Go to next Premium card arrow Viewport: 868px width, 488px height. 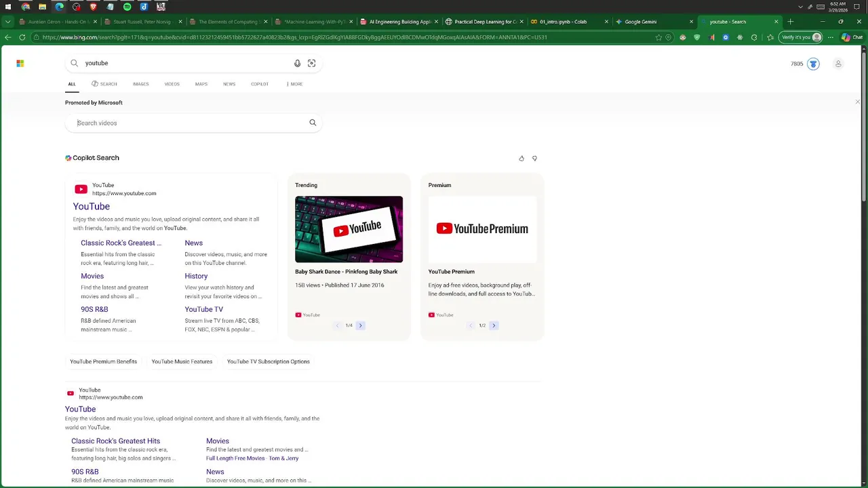(494, 325)
